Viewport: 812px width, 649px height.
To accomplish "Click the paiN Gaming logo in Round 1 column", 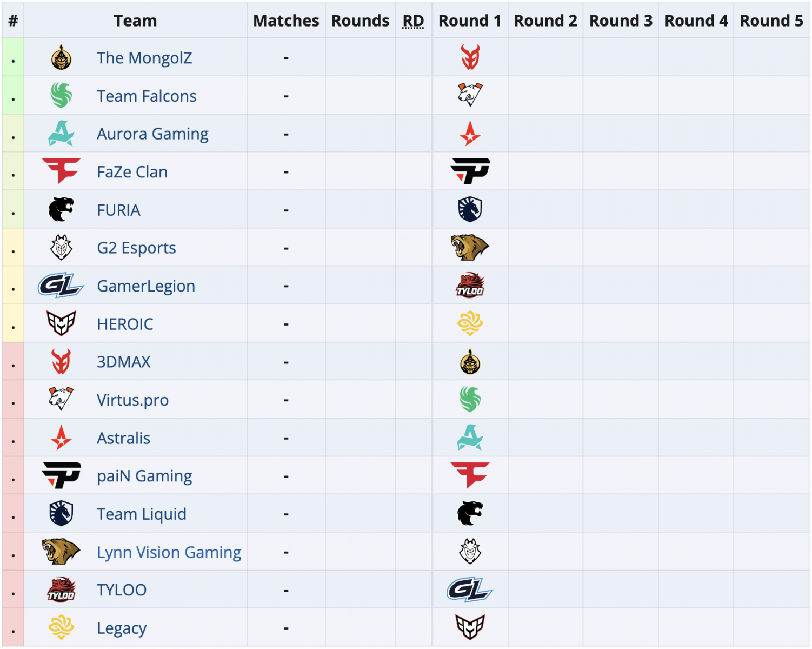I will (x=470, y=171).
